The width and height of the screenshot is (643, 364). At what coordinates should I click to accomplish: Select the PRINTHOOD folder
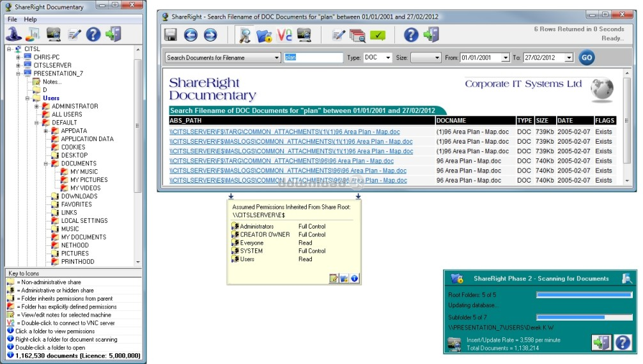coord(77,262)
